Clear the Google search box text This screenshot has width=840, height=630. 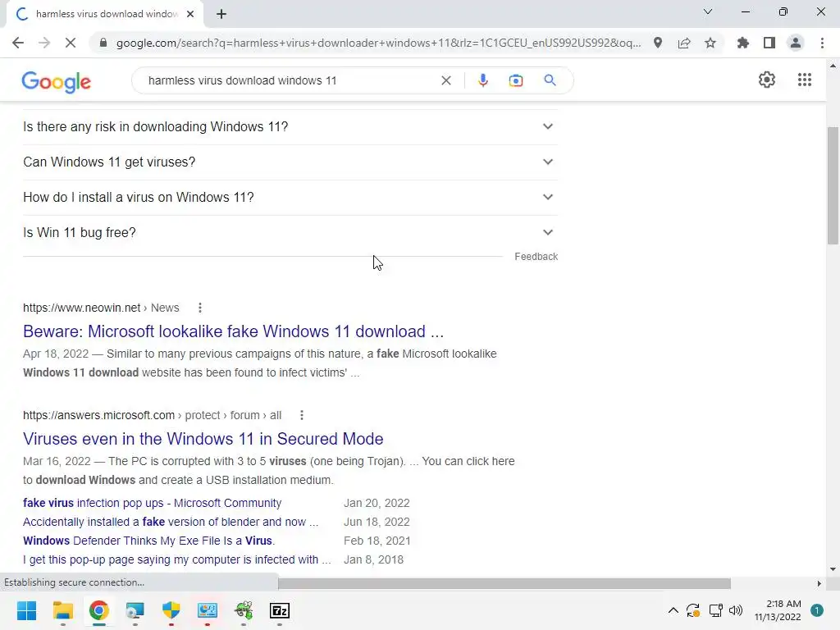(x=445, y=80)
